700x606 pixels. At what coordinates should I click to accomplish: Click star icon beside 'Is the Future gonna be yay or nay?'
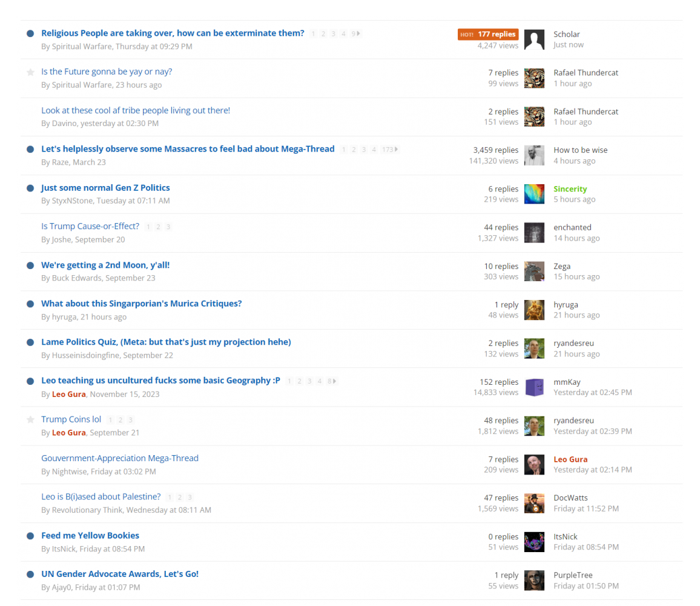pos(30,72)
